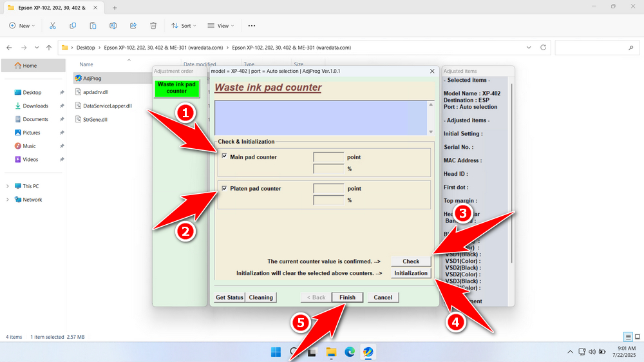This screenshot has width=644, height=362.
Task: Click Main pad counter point field
Action: (x=328, y=157)
